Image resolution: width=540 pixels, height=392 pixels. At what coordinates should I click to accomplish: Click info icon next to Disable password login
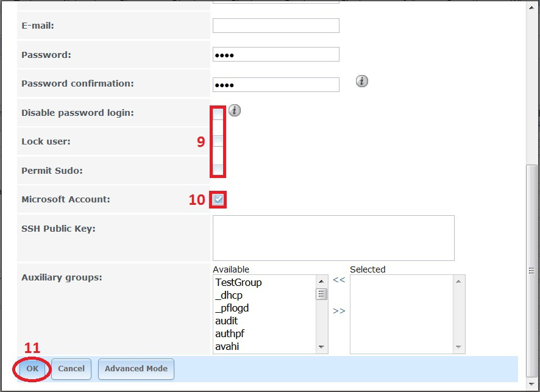coord(235,110)
